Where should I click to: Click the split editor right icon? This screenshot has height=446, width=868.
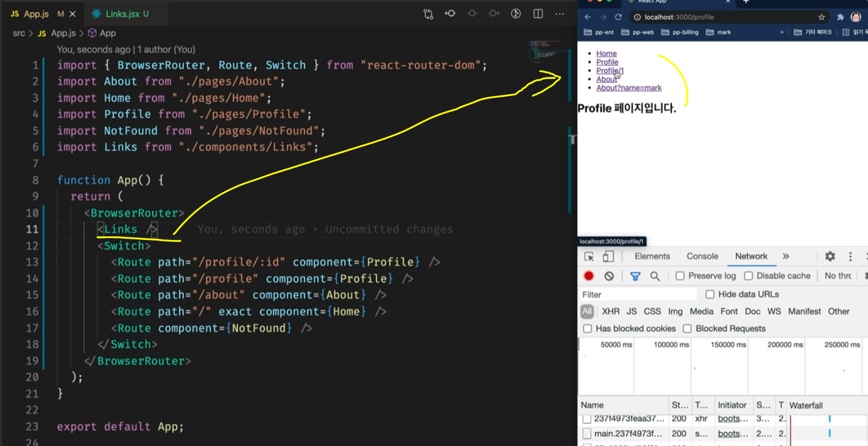tap(538, 14)
